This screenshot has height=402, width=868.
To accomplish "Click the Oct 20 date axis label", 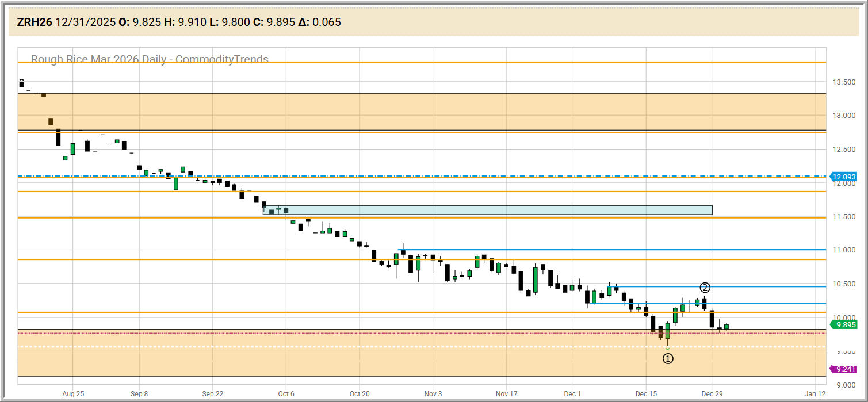I will point(359,394).
